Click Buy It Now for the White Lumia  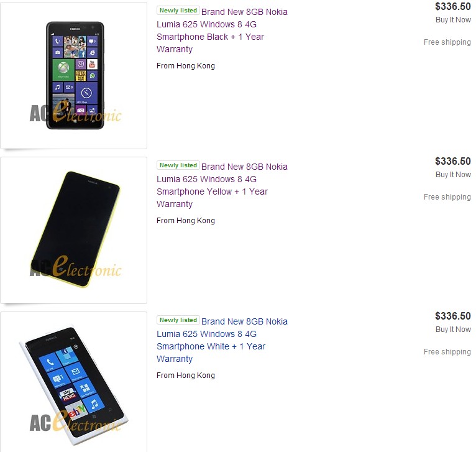click(453, 330)
